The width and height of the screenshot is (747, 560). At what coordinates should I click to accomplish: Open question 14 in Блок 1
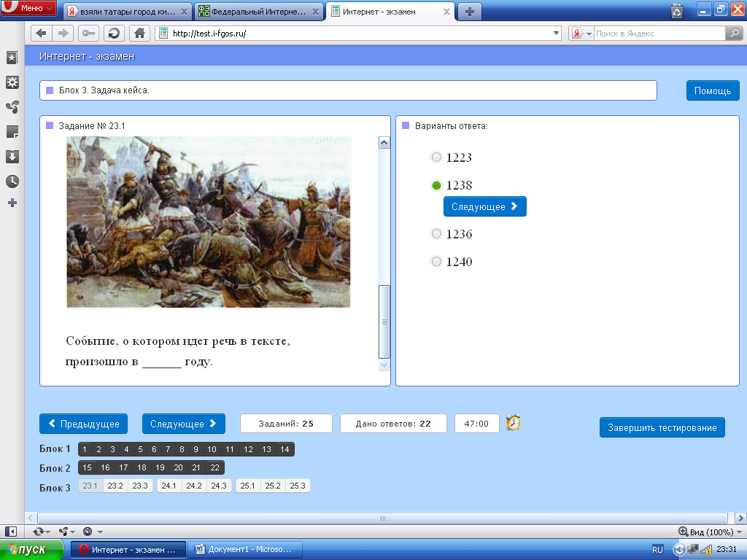(x=285, y=449)
